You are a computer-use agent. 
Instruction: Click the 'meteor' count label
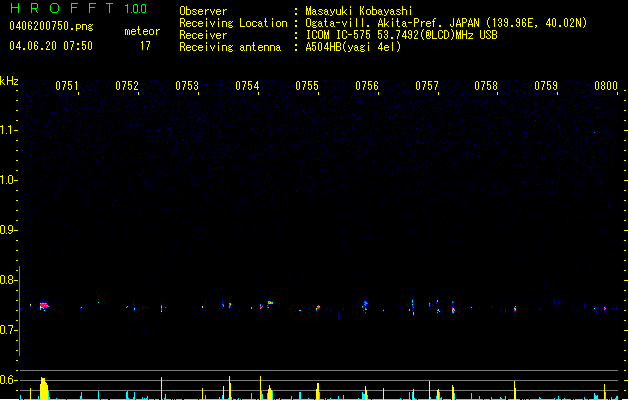(x=142, y=31)
